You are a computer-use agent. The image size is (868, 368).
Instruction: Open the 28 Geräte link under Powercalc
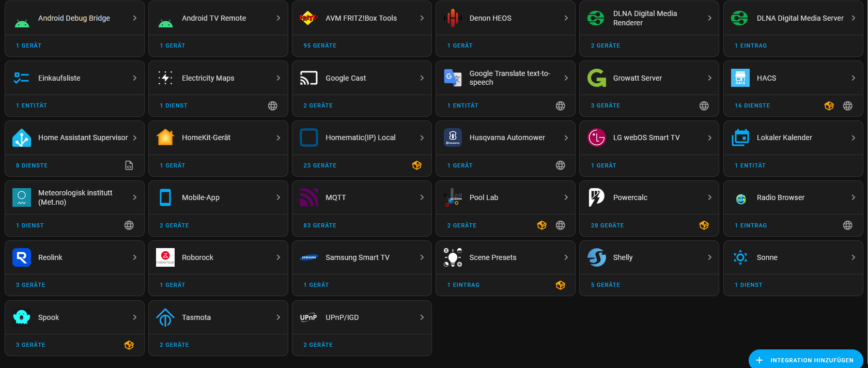coord(607,225)
